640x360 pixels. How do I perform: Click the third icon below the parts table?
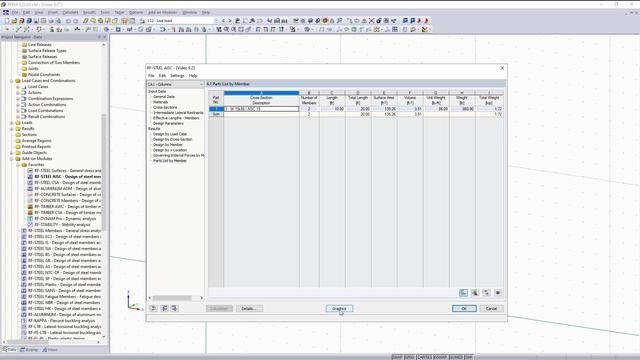pos(487,293)
